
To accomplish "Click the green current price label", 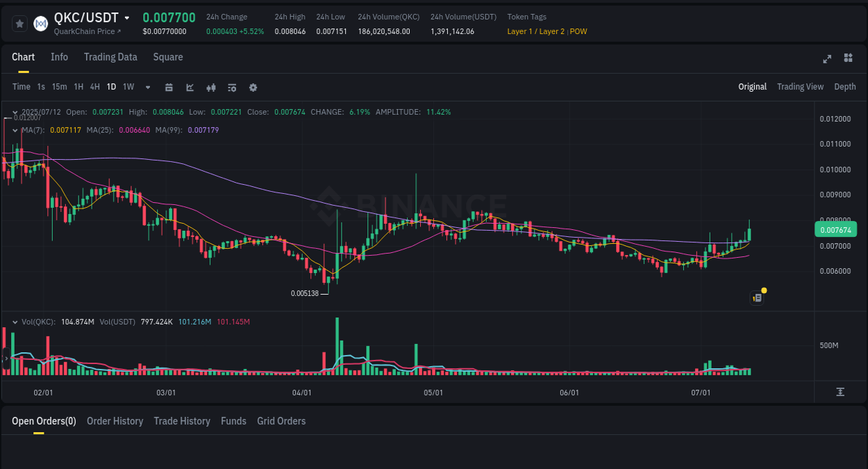I will point(836,228).
